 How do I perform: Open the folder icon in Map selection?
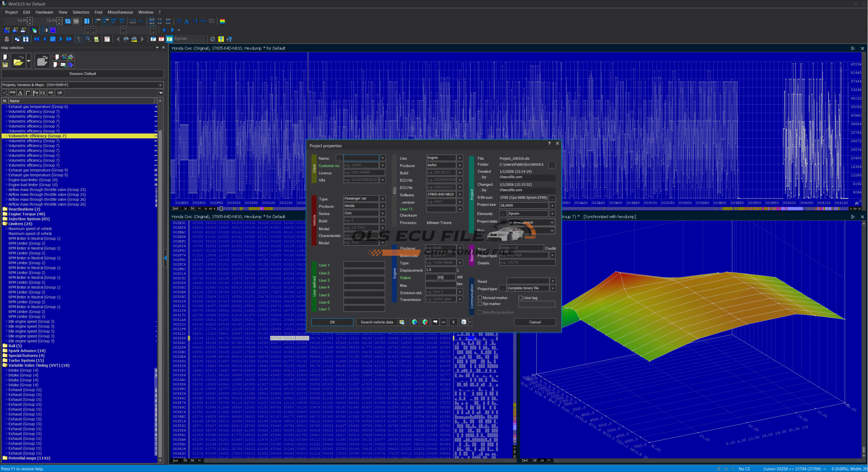(18, 61)
